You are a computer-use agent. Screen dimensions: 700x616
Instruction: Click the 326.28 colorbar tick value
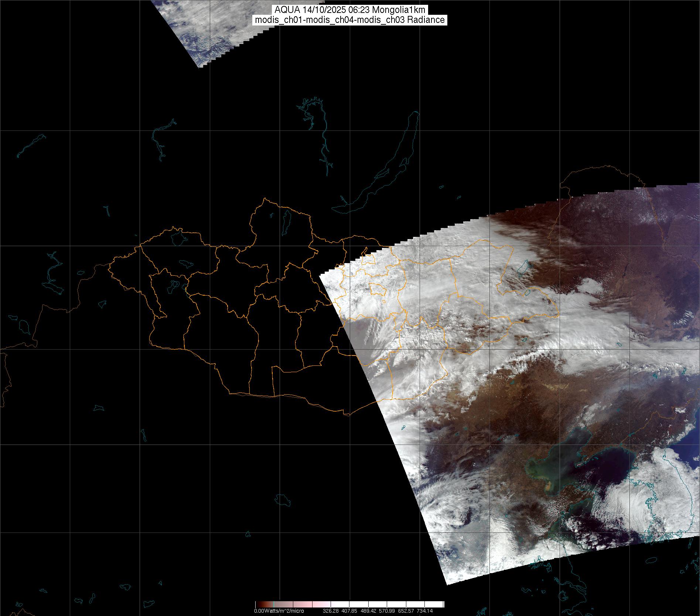tap(331, 611)
